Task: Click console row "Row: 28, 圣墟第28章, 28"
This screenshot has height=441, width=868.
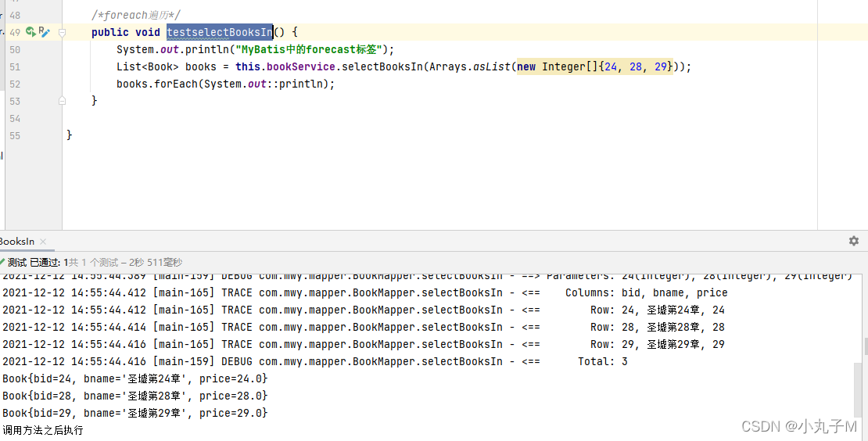Action: [364, 327]
